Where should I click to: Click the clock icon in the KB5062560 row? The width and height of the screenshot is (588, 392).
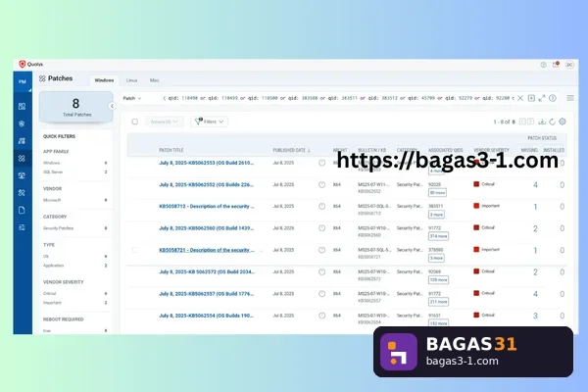click(321, 228)
